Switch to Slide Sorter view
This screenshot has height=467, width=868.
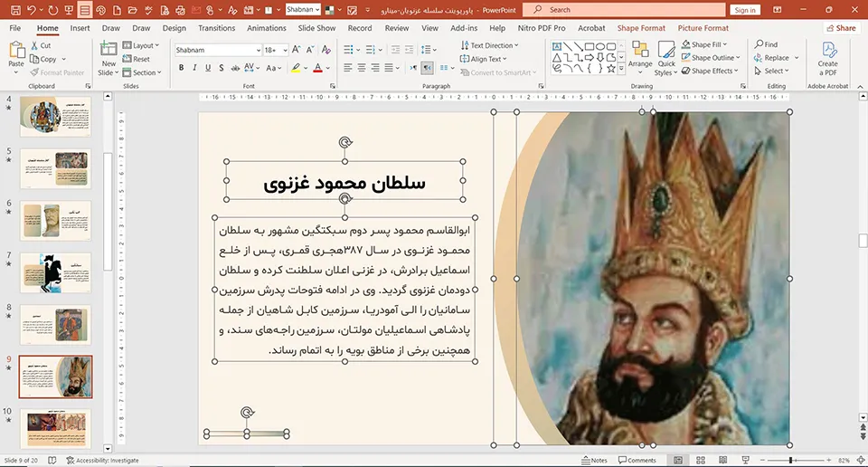pyautogui.click(x=700, y=461)
